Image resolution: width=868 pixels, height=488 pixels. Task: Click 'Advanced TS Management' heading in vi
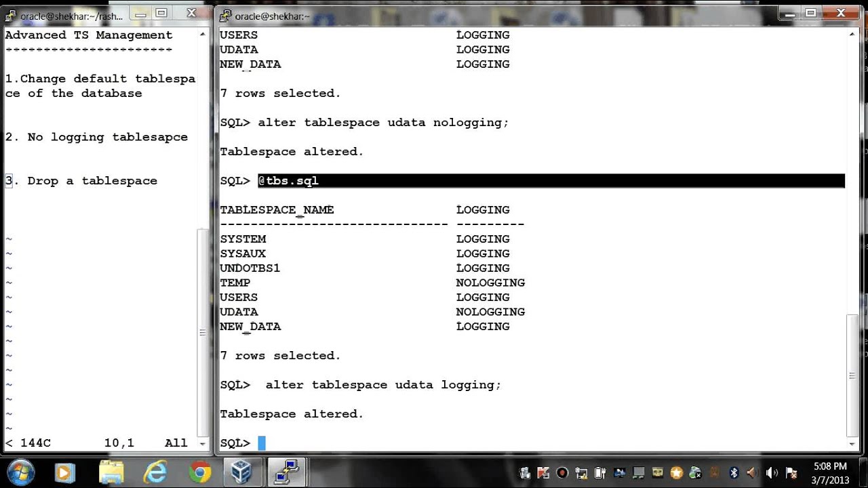(89, 35)
